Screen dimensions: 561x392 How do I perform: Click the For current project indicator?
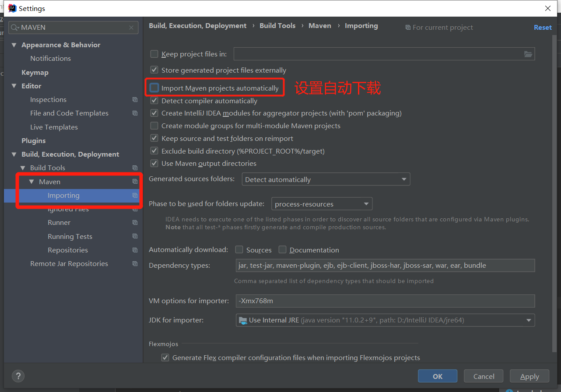tap(439, 28)
